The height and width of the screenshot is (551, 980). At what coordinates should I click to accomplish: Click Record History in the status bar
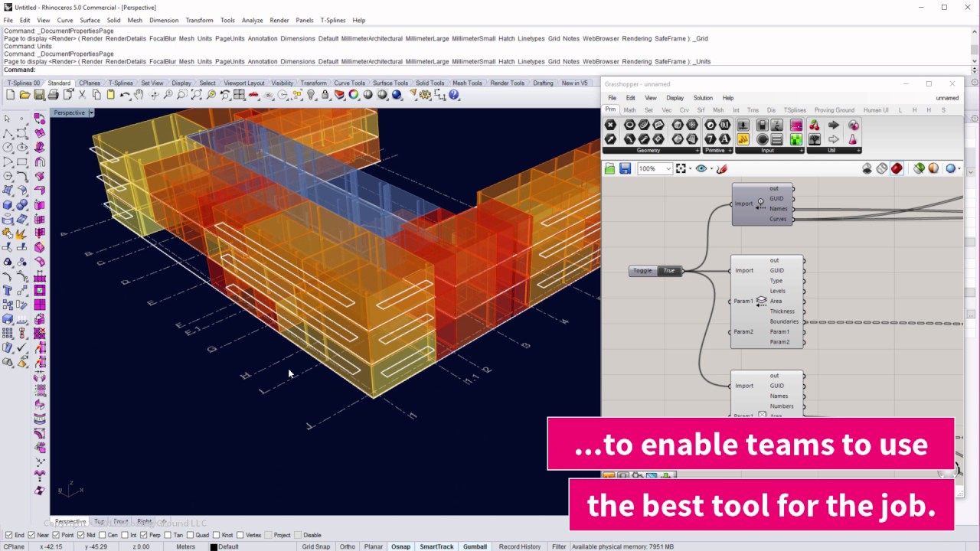click(520, 546)
